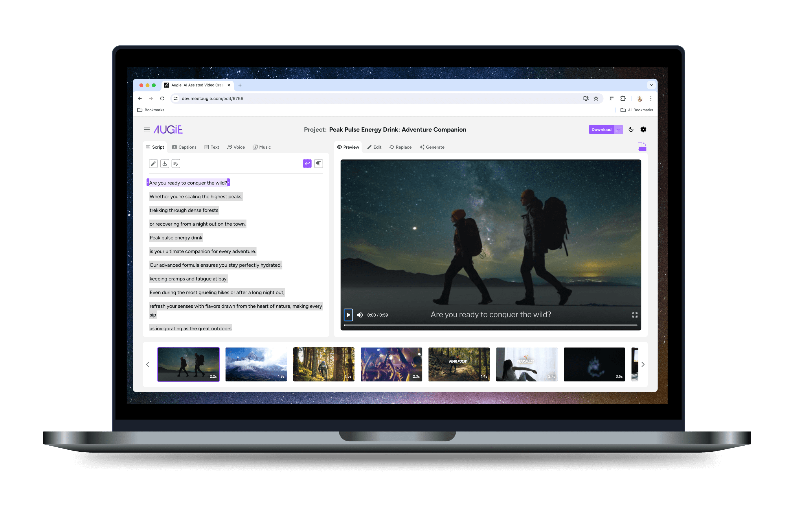The height and width of the screenshot is (511, 812).
Task: Enter fullscreen on the video preview
Action: click(635, 315)
